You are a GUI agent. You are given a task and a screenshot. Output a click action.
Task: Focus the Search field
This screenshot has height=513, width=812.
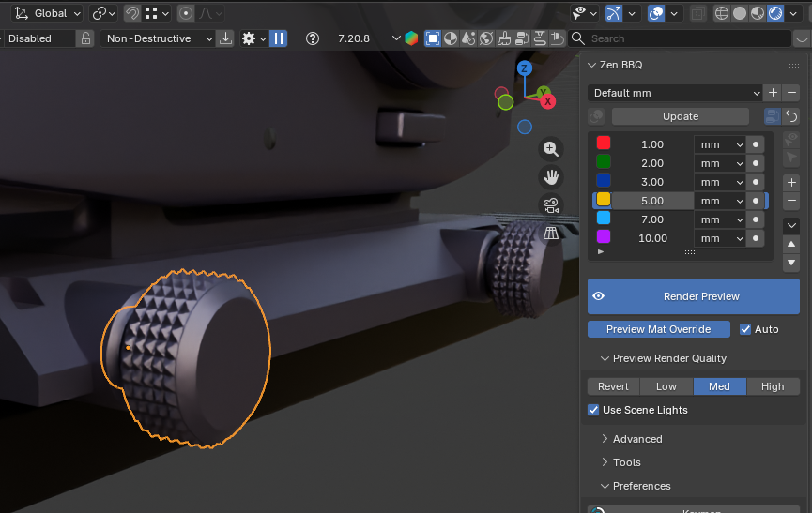coord(681,38)
